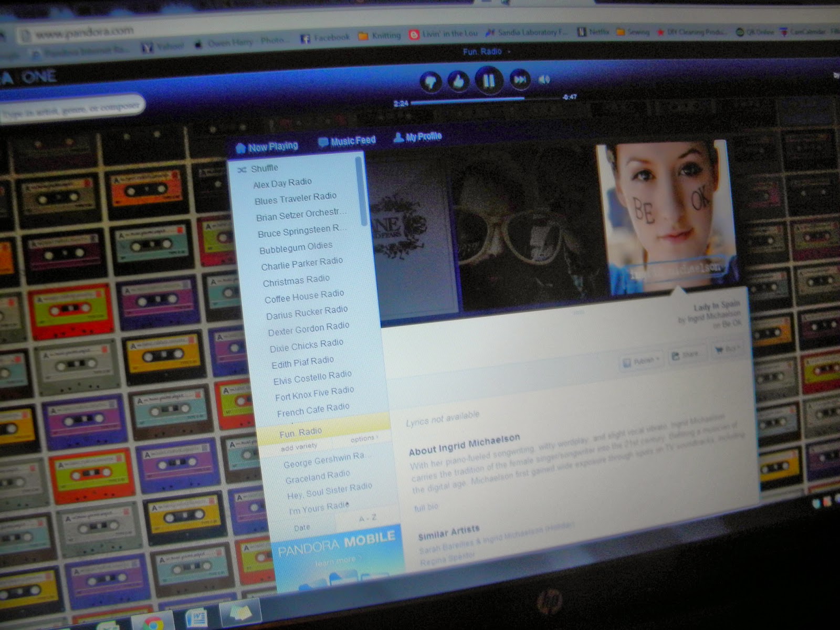Image resolution: width=840 pixels, height=630 pixels.
Task: Switch to the Now Playing tab
Action: click(x=267, y=148)
